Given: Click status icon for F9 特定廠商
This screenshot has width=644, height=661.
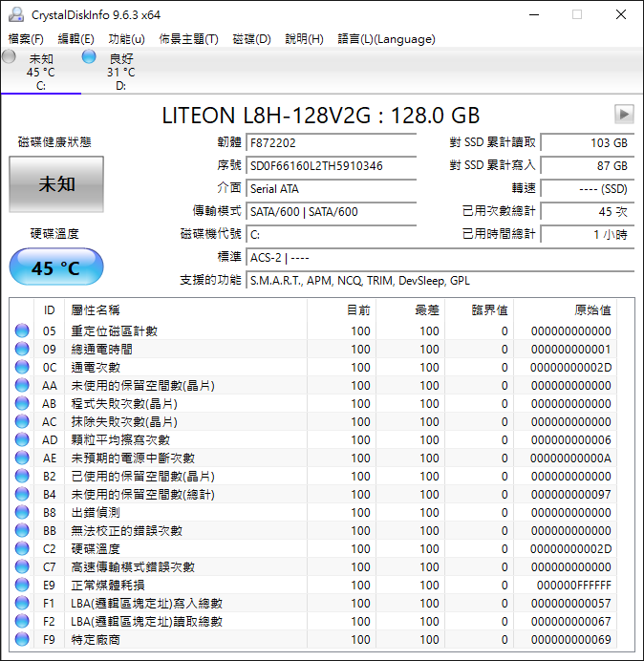Looking at the screenshot, I should point(22,639).
